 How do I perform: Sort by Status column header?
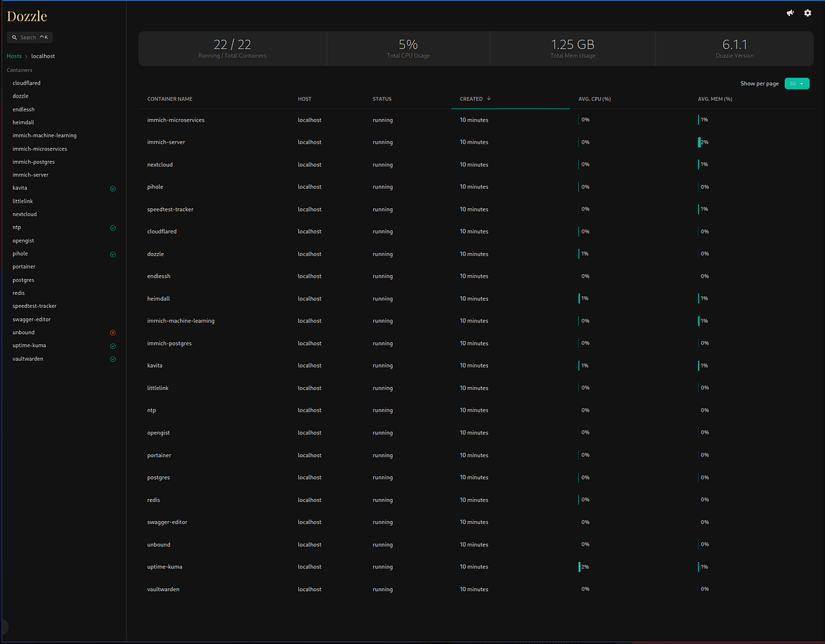tap(382, 99)
